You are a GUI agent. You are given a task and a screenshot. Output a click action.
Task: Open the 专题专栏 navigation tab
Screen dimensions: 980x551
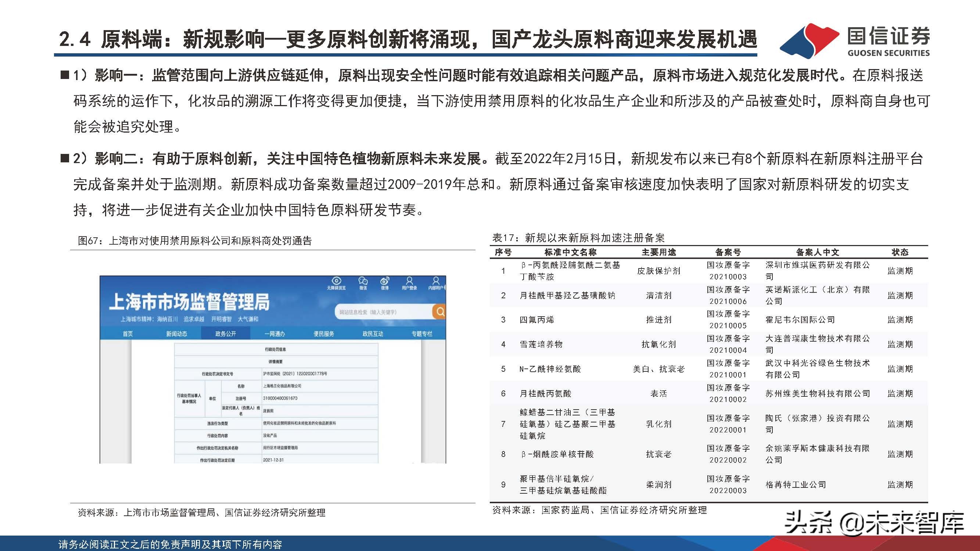421,334
